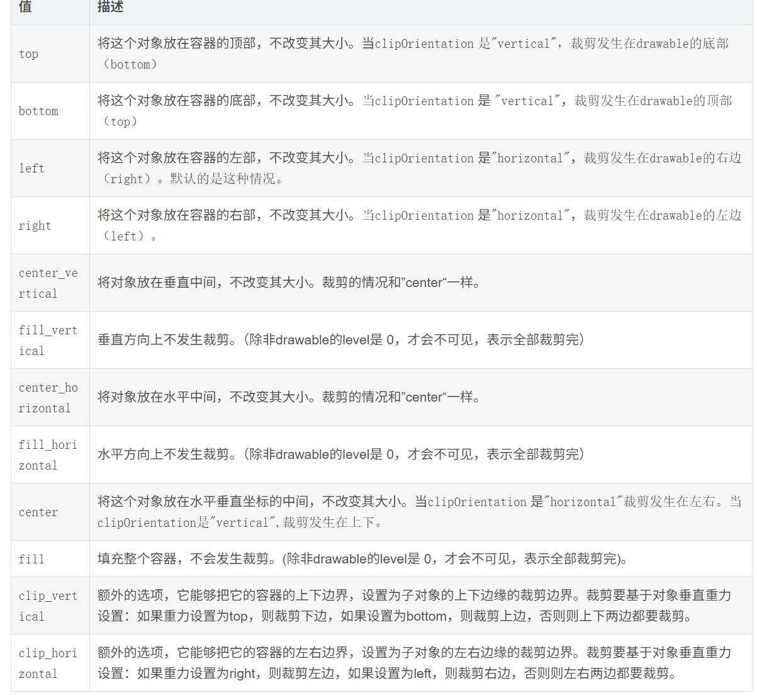Select the "right" value cell in first column
The image size is (757, 700).
[x=35, y=226]
